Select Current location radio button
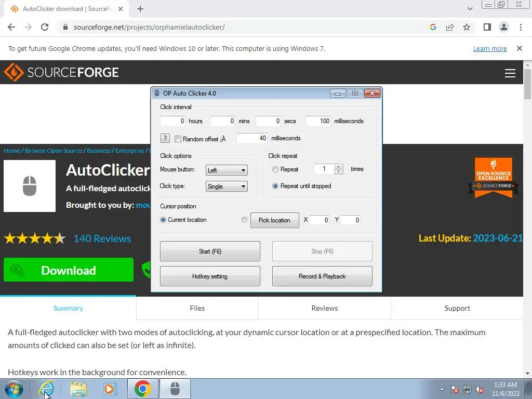The width and height of the screenshot is (532, 399). tap(163, 220)
